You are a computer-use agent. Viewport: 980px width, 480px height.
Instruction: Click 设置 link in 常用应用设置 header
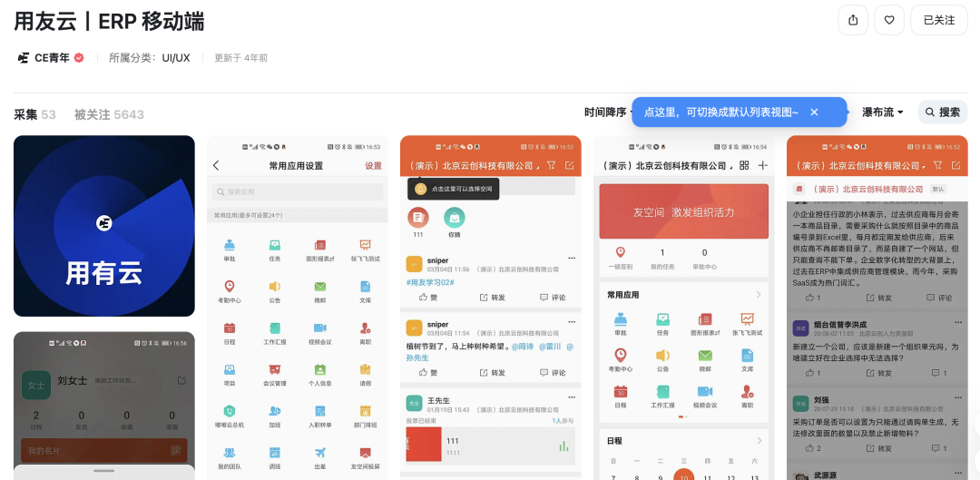[x=373, y=166]
